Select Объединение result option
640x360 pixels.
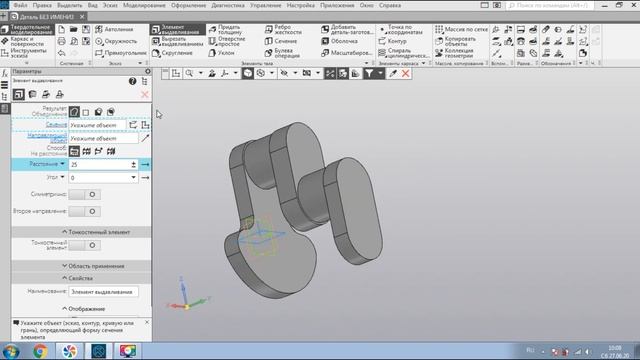[x=74, y=112]
